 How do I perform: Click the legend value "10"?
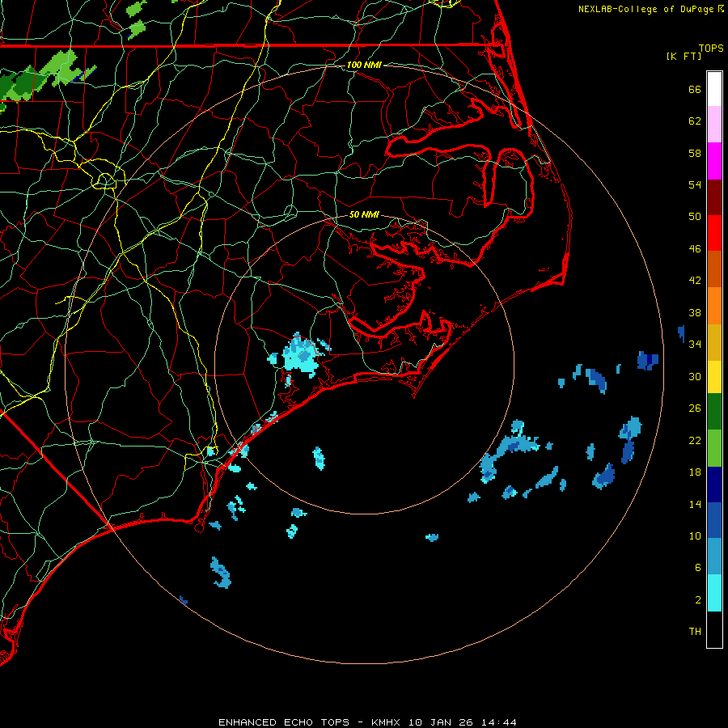pos(695,536)
